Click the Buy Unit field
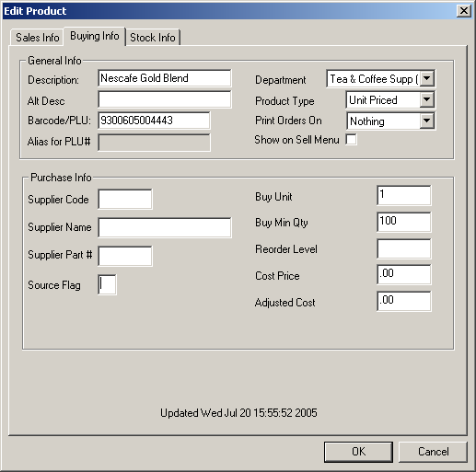Viewport: 476px width, 472px height. pos(404,195)
